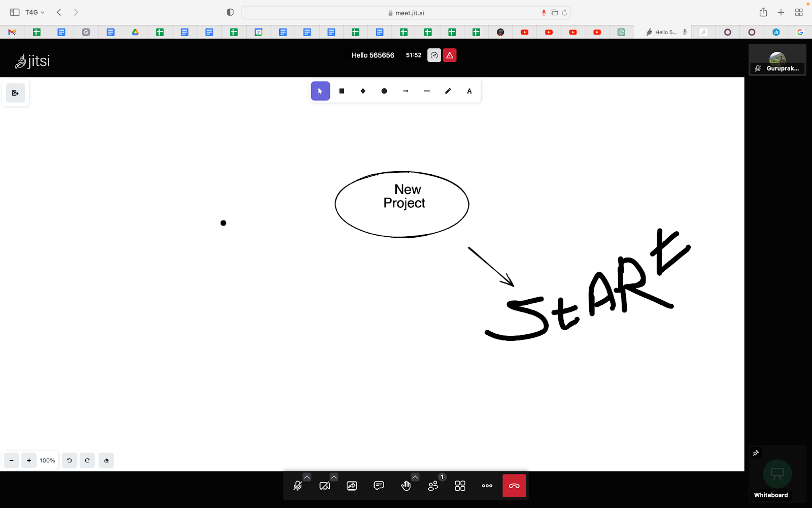Screen dimensions: 812x508
Task: Expand audio settings chevron
Action: click(307, 477)
